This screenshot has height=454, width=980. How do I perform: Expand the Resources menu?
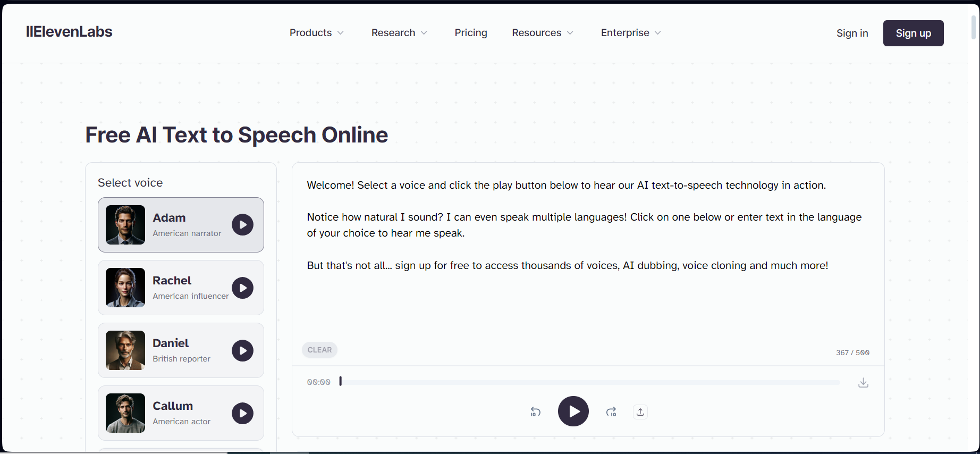[543, 33]
